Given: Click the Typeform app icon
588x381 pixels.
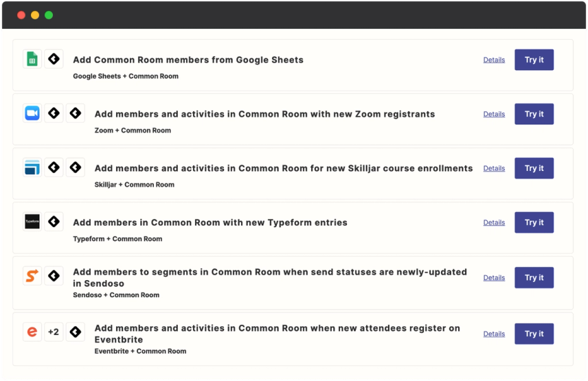Looking at the screenshot, I should (32, 222).
